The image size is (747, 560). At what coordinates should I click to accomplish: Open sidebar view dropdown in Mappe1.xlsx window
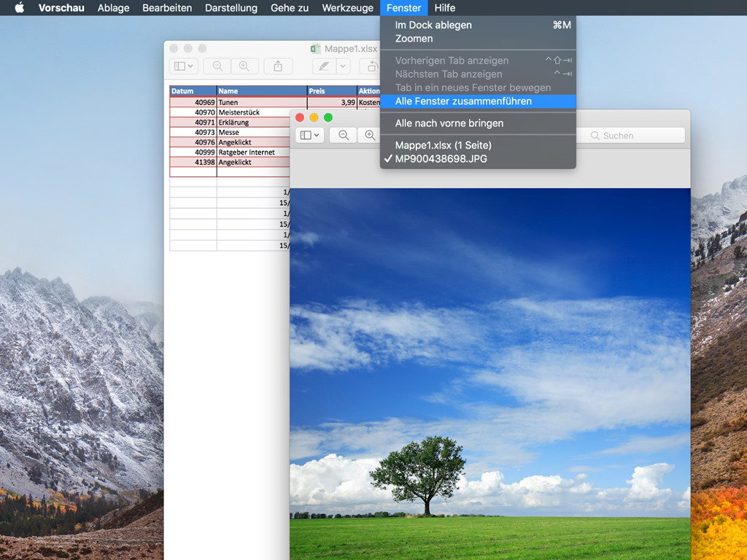point(182,66)
